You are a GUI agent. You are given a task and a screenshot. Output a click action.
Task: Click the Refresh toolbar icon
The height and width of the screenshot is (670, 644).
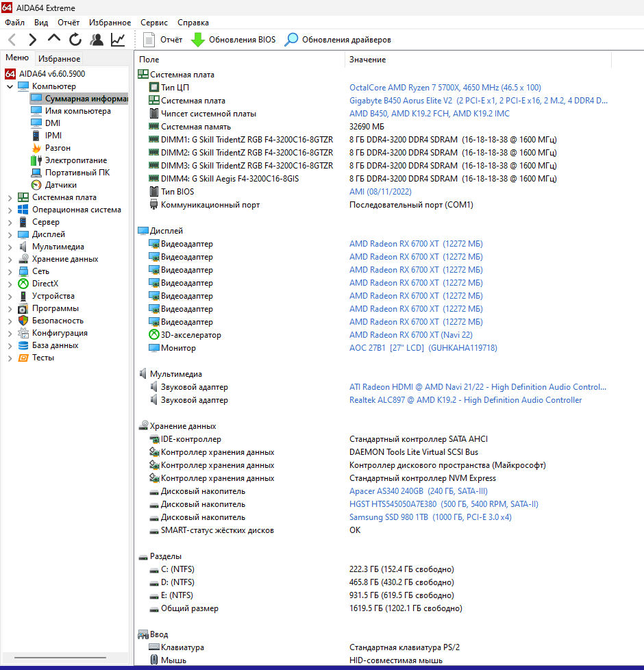point(75,40)
